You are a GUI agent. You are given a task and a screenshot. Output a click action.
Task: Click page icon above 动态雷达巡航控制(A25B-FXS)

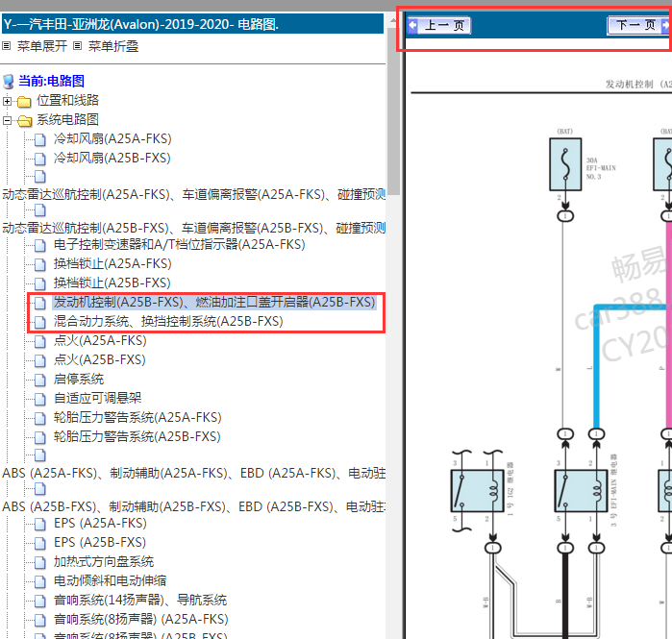point(39,210)
